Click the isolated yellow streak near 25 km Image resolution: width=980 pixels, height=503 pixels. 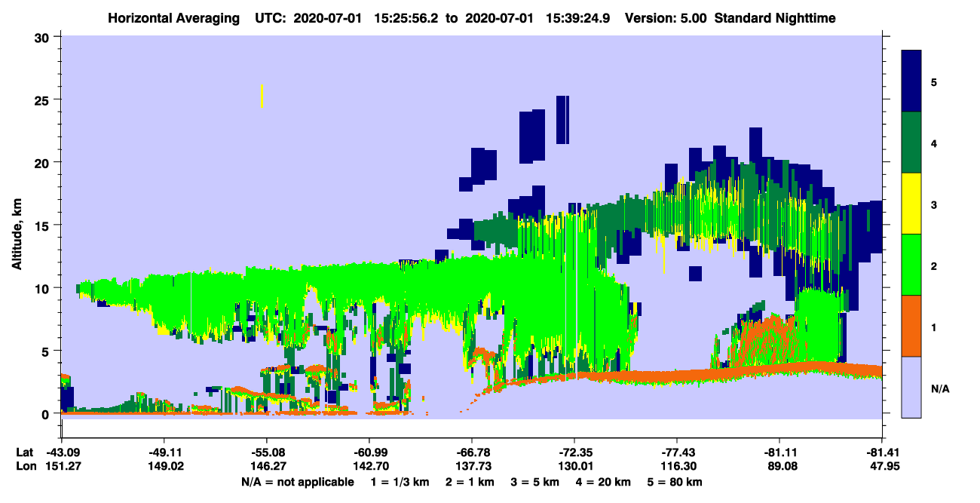click(262, 96)
